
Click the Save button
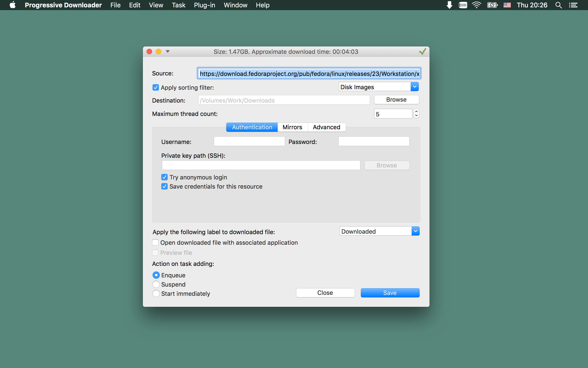click(x=390, y=293)
